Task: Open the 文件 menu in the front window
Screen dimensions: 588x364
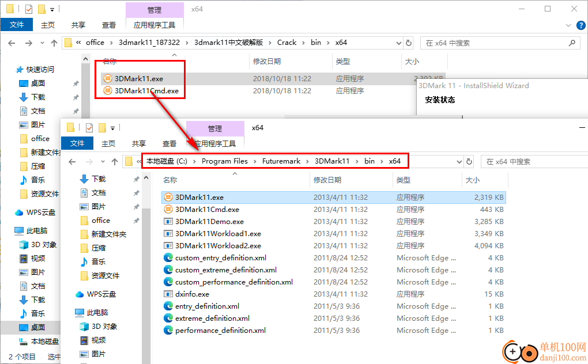Action: (x=77, y=143)
